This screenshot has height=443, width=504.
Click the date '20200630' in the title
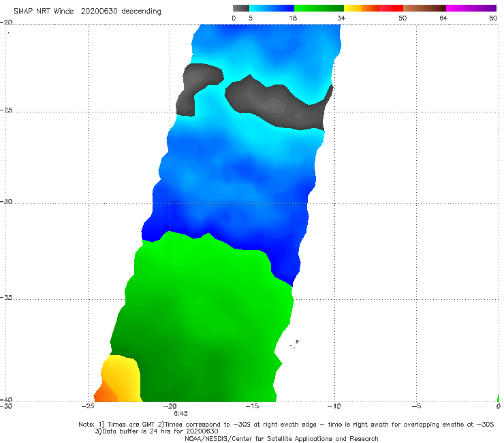99,11
